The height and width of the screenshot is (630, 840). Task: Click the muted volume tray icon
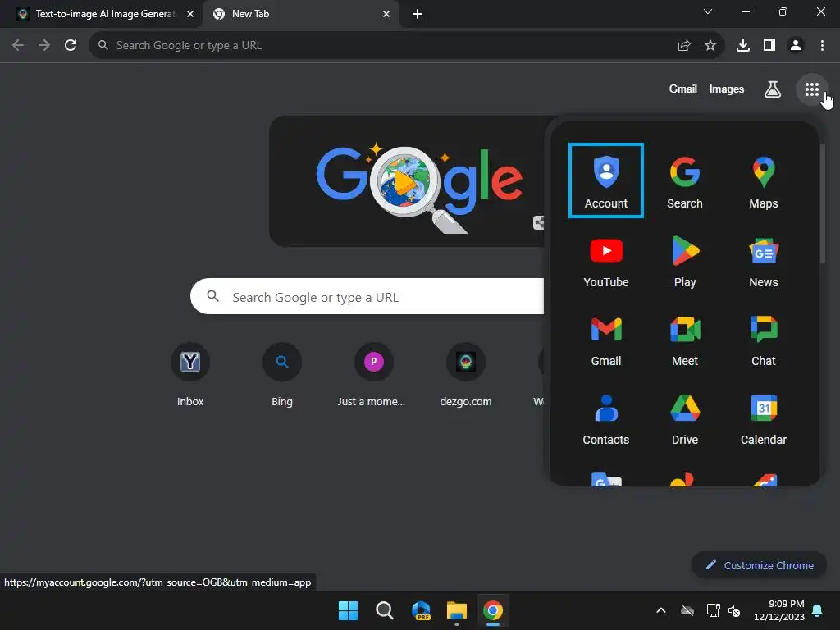point(734,610)
